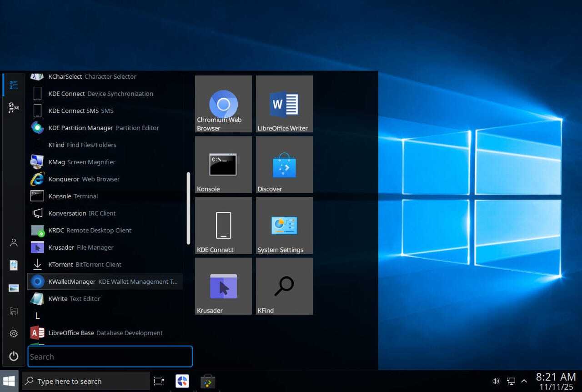
Task: Open KDE Connect Device Synchronization entry
Action: pyautogui.click(x=105, y=94)
